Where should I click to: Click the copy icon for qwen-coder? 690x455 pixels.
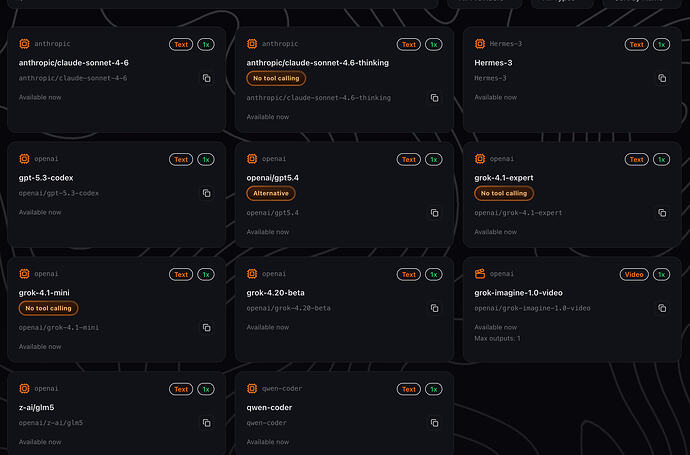(x=435, y=423)
